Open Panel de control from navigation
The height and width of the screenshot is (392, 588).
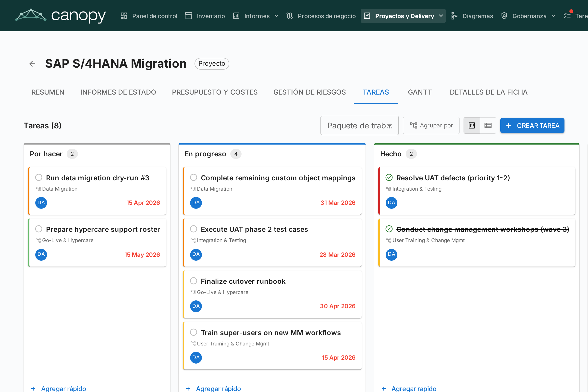149,16
